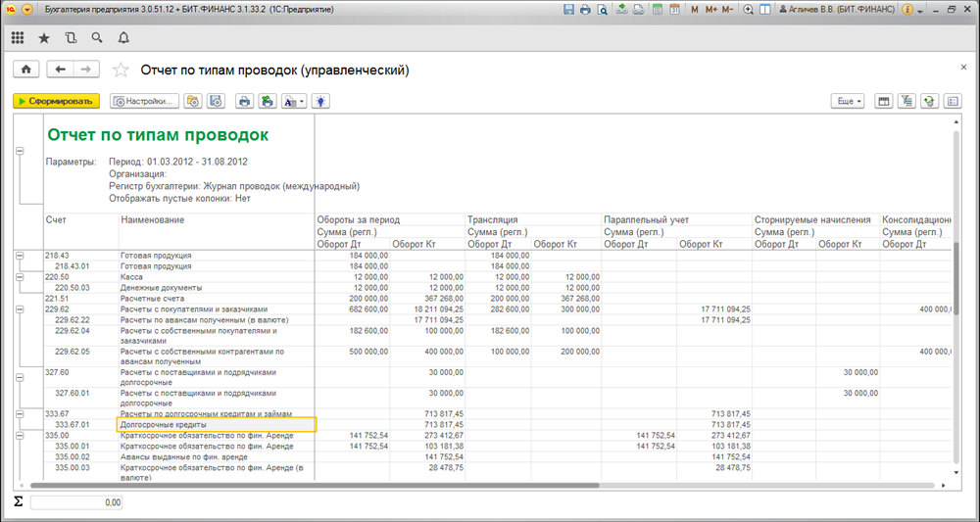Collapse the 218.43 account group
Image resolution: width=980 pixels, height=522 pixels.
[19, 256]
